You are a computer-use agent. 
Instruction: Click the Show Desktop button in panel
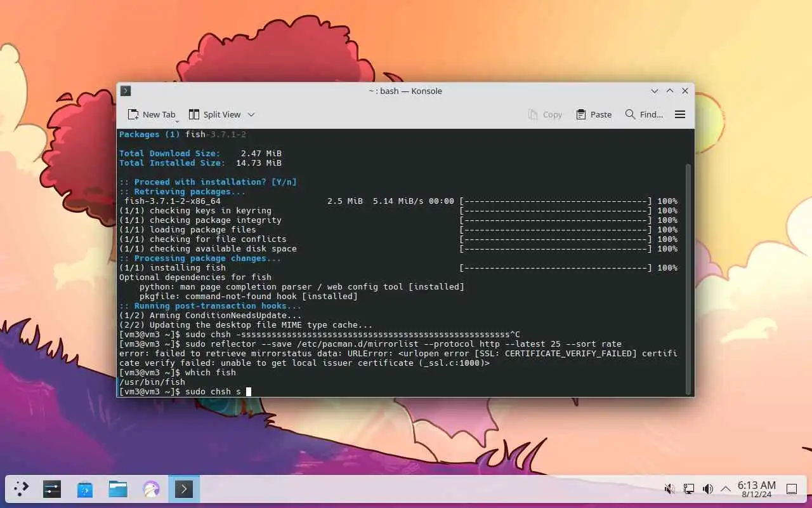[792, 489]
